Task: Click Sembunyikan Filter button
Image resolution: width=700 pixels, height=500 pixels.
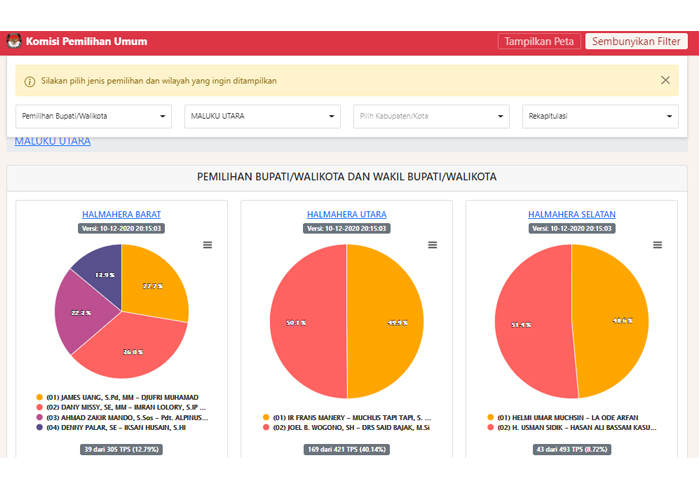Action: point(636,41)
